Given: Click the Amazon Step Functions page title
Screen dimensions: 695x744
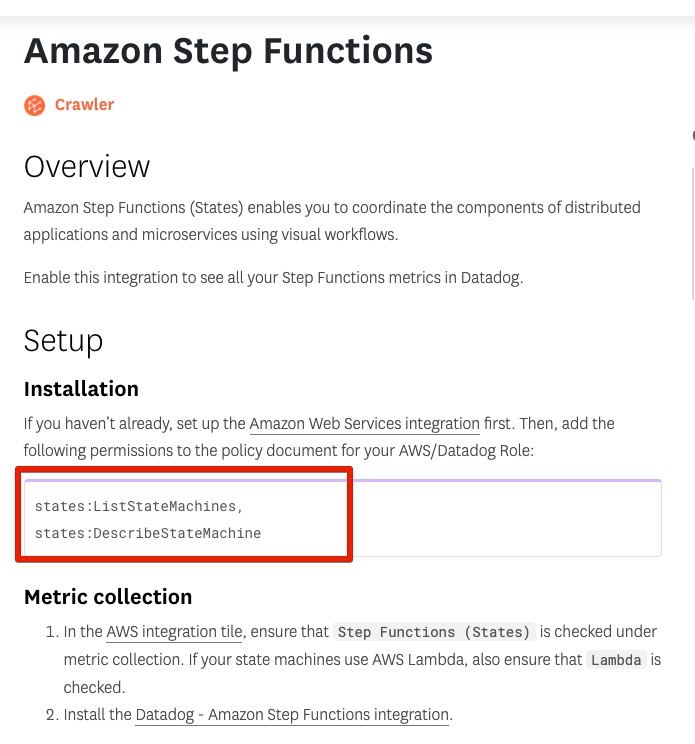Looking at the screenshot, I should tap(228, 51).
